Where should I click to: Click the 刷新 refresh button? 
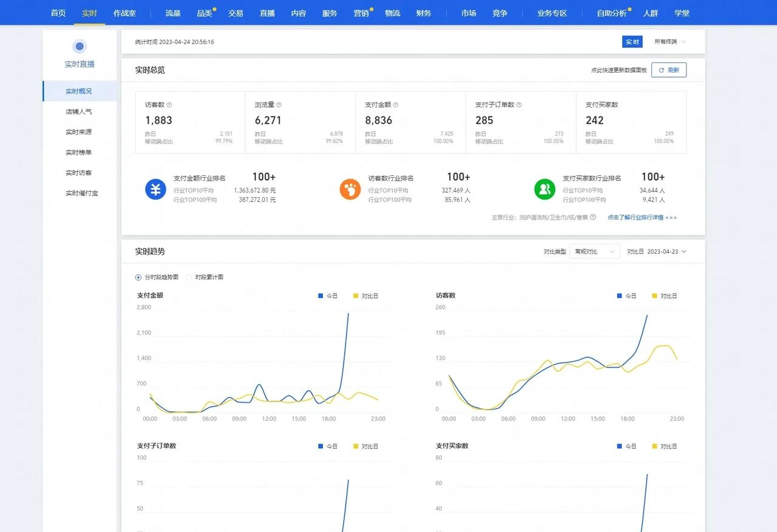669,70
